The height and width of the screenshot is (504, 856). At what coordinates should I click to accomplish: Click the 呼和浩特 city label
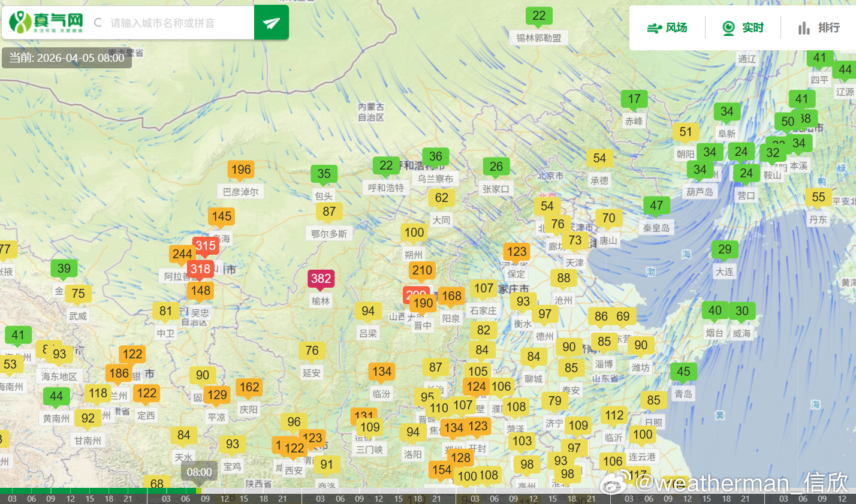(386, 188)
